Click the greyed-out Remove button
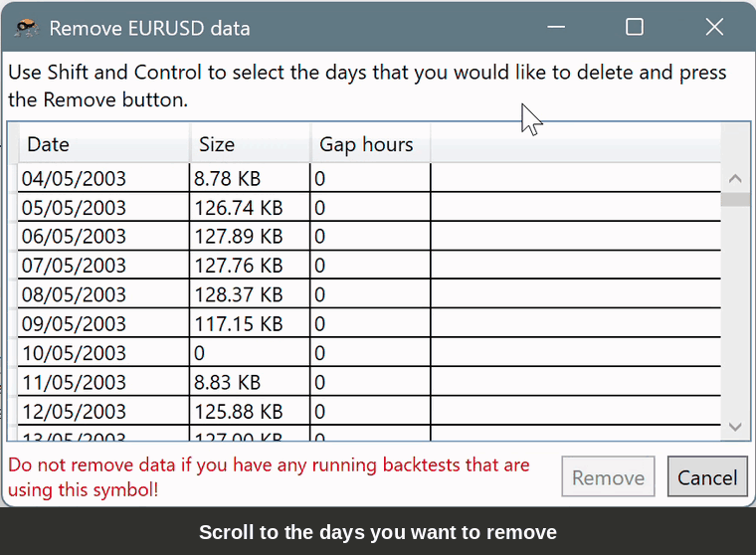The height and width of the screenshot is (555, 756). [x=608, y=476]
